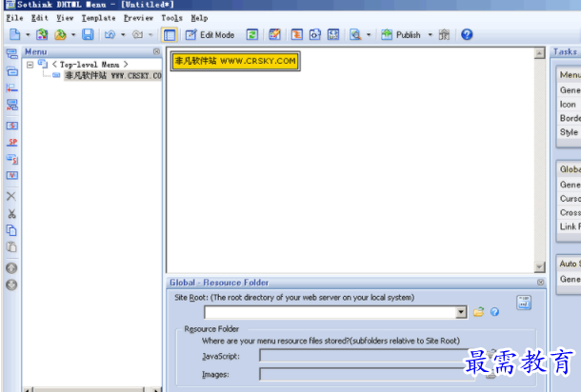Open the Preview menu
The image size is (581, 392).
(138, 18)
